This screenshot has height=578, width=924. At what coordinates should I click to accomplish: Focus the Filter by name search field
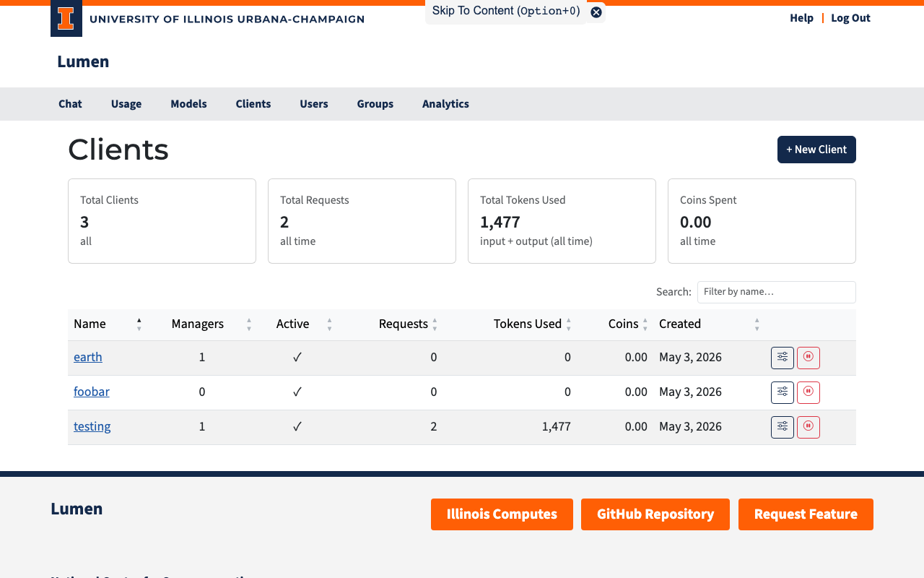[x=777, y=292]
